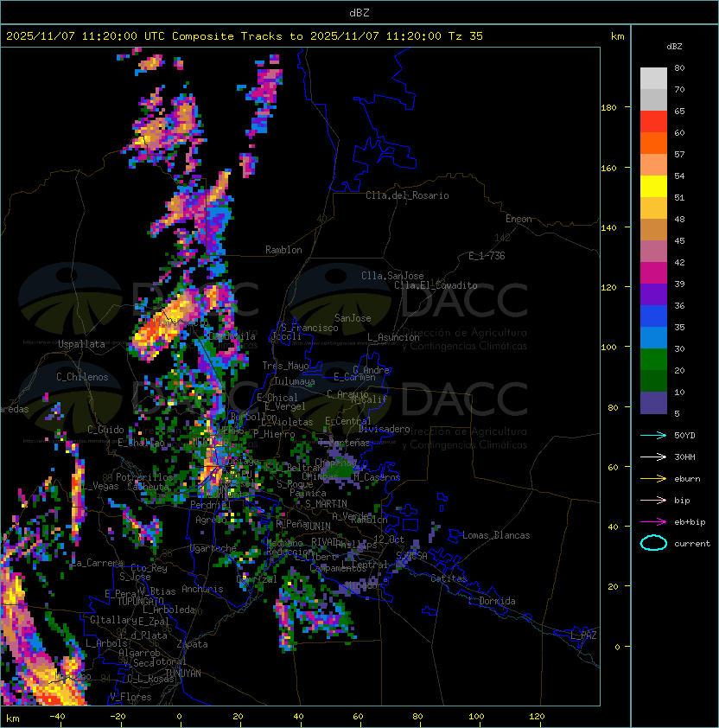Click the pink bip arrow in legend
This screenshot has height=728, width=719.
pos(653,501)
